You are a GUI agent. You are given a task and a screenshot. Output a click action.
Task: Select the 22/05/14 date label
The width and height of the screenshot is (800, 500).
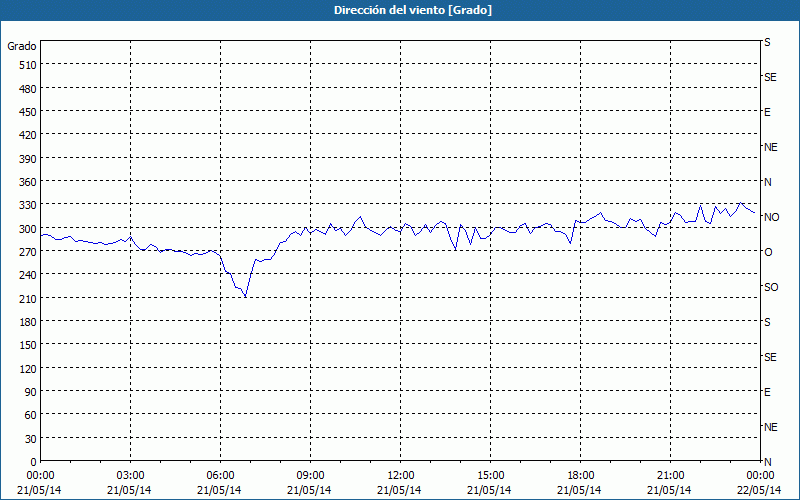(x=759, y=490)
